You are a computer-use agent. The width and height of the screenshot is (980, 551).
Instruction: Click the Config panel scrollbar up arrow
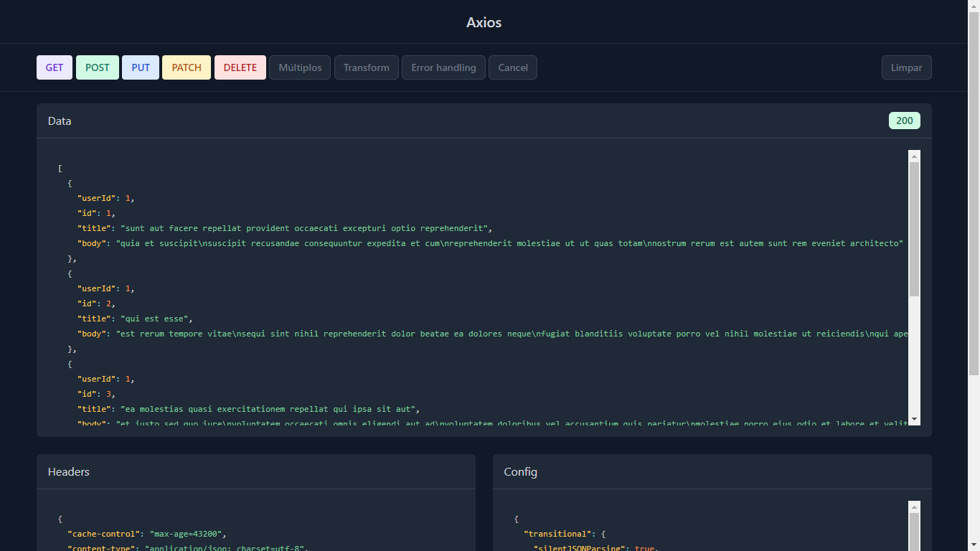click(914, 507)
